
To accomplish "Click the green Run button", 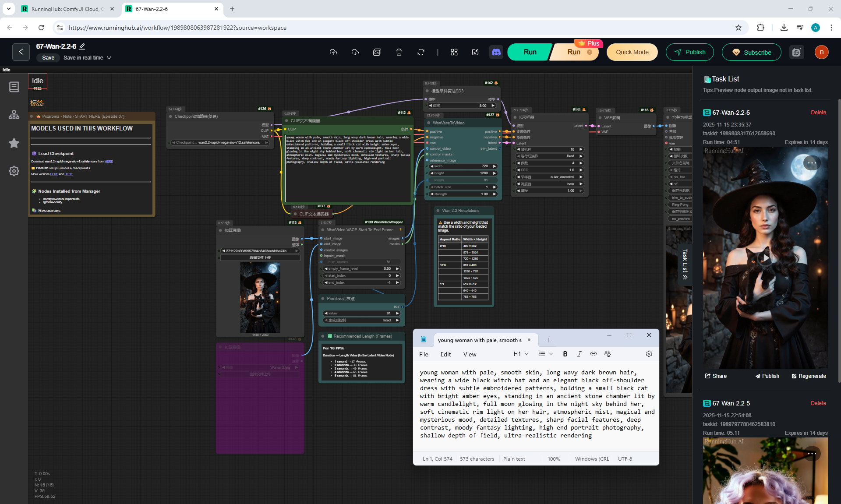I will click(x=530, y=52).
